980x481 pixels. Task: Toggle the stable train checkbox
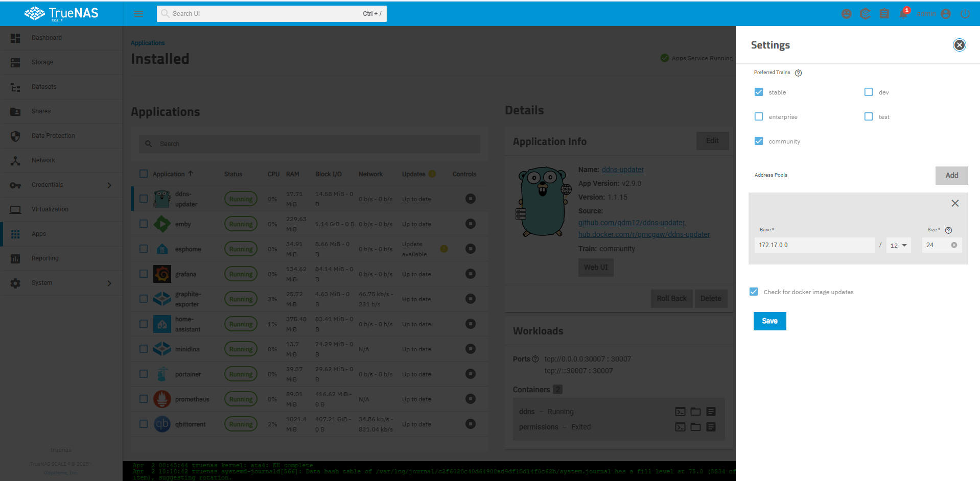click(759, 92)
